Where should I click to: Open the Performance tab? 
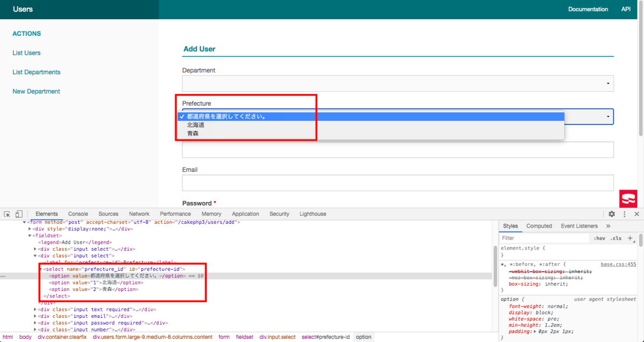175,214
